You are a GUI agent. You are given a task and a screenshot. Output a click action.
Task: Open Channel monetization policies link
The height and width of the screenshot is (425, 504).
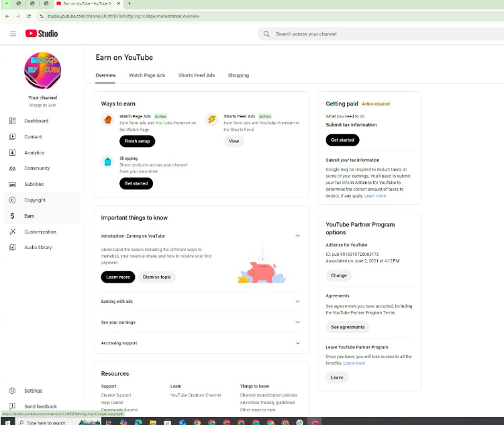coord(268,395)
